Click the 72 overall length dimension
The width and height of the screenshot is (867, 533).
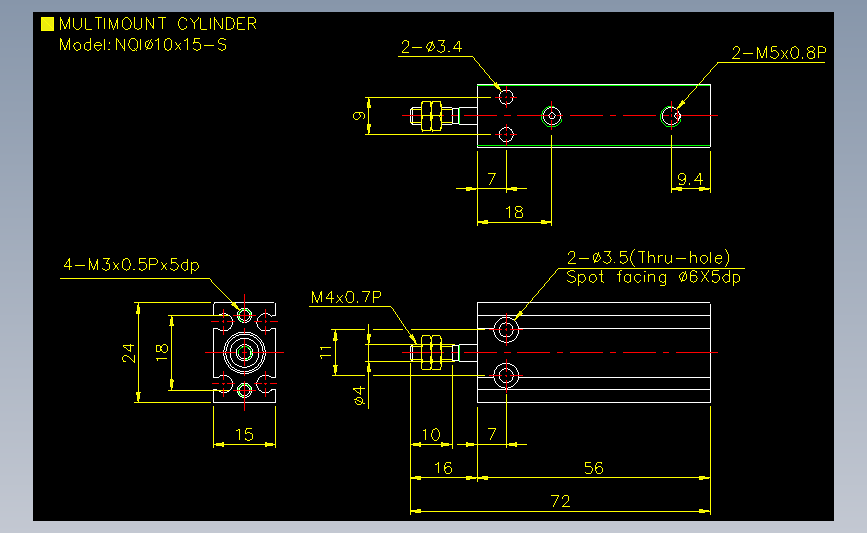(560, 501)
